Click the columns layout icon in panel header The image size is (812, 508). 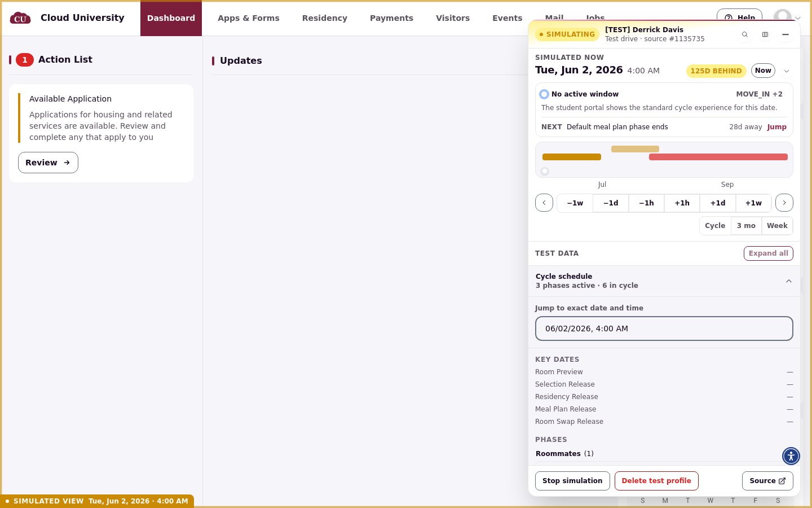pos(765,34)
